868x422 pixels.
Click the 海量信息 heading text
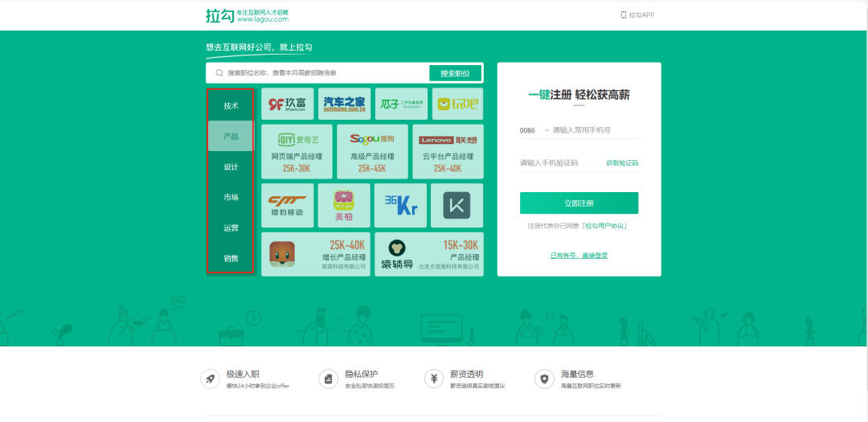577,375
